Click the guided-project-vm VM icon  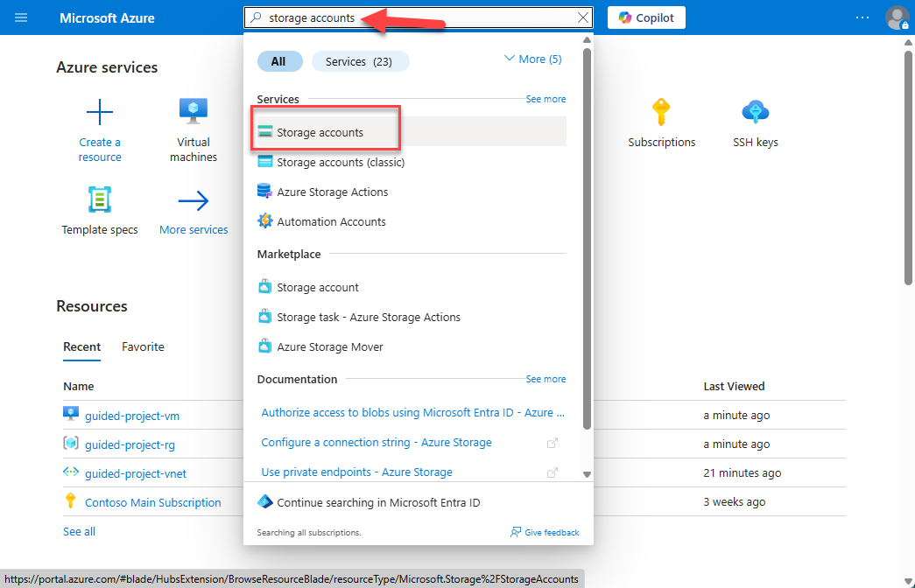coord(71,414)
